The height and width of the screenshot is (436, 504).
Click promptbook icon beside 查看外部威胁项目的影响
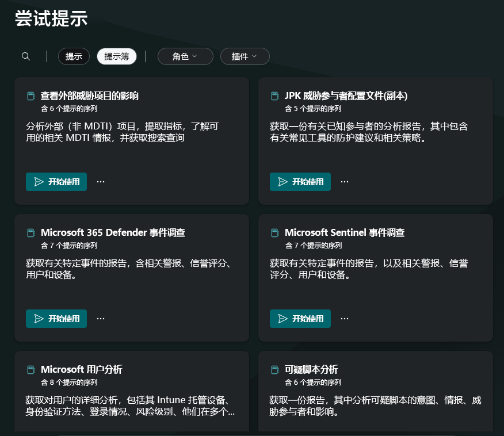[x=31, y=96]
